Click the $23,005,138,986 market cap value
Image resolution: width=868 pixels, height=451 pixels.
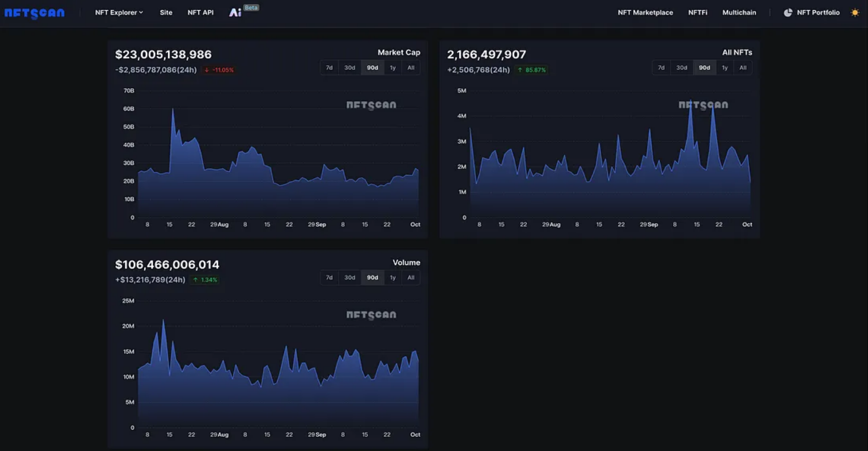163,54
